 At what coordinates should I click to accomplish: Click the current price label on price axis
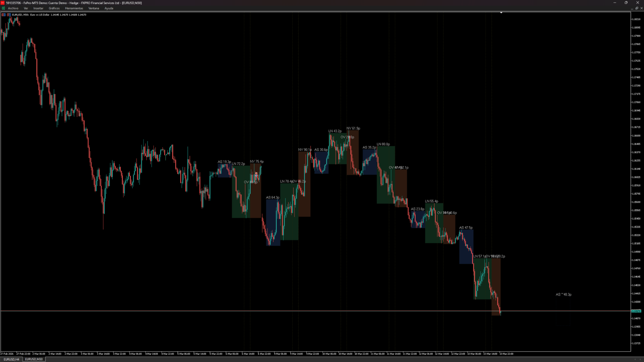(636, 311)
